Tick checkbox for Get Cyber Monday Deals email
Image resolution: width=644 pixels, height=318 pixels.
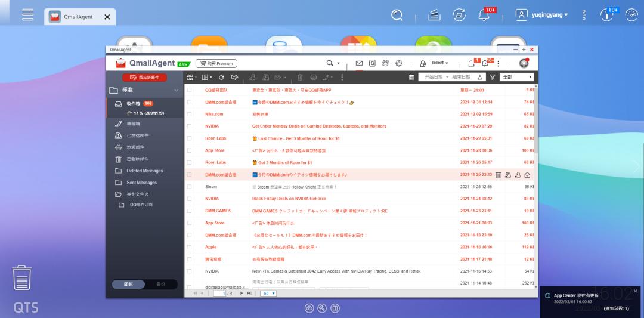pyautogui.click(x=190, y=126)
